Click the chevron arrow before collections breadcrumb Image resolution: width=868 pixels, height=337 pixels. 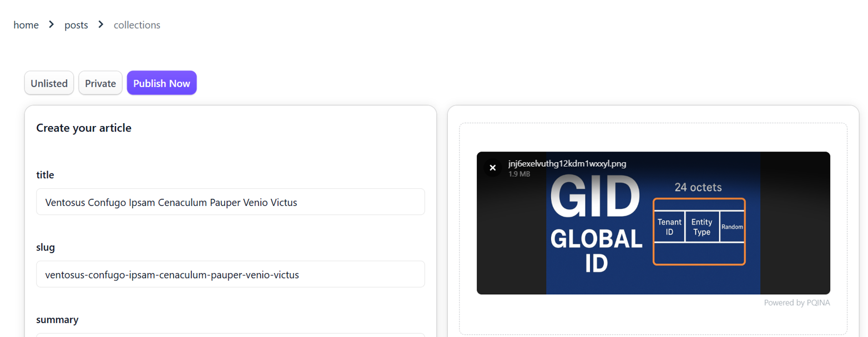coord(101,24)
